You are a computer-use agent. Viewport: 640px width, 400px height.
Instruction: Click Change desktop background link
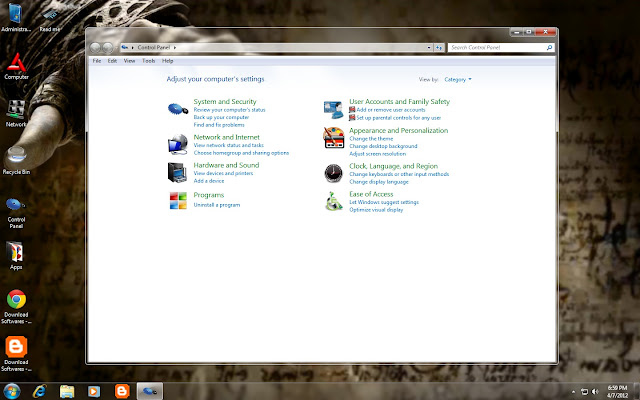pyautogui.click(x=383, y=146)
